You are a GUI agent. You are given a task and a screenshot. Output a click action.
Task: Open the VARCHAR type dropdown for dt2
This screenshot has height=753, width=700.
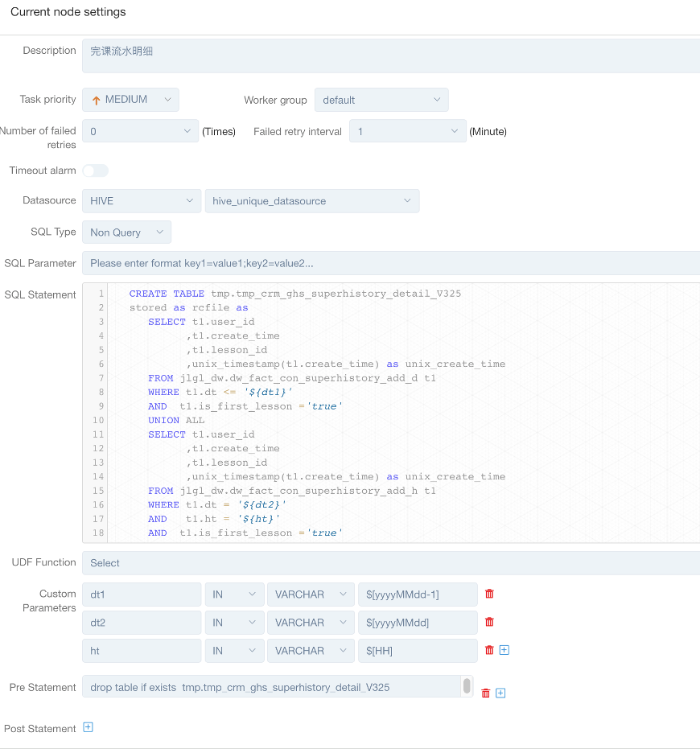311,623
